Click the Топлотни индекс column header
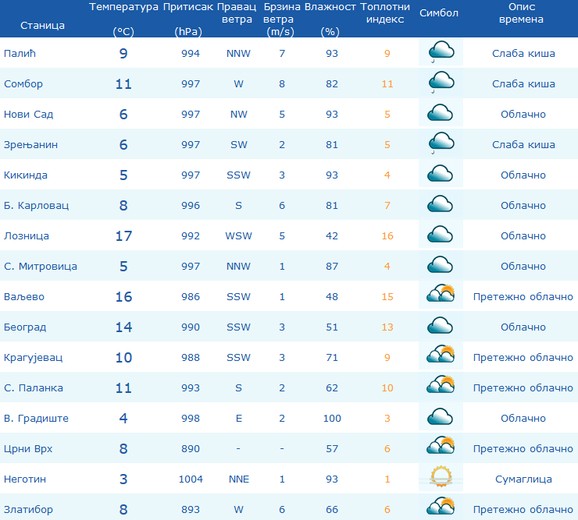Screen dimensions: 578x520 point(385,13)
